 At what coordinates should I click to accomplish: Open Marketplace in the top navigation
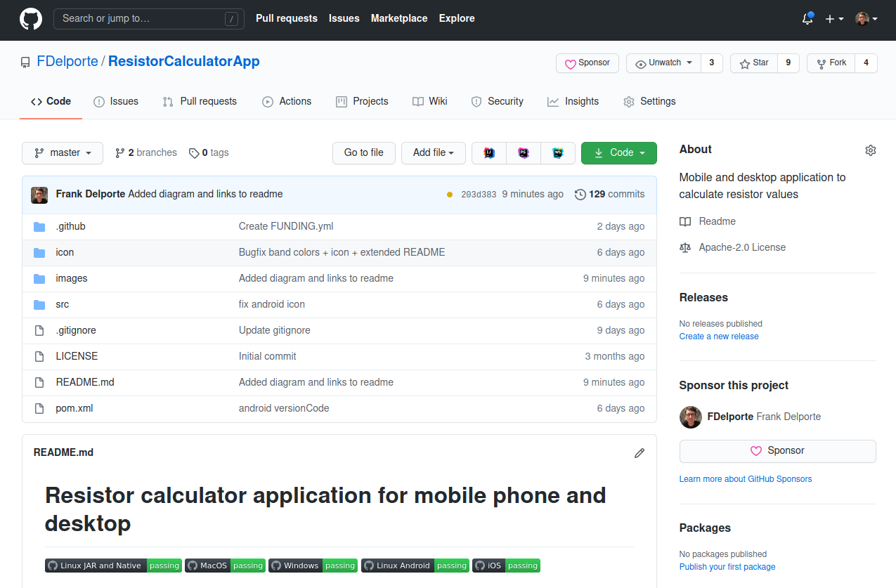tap(399, 19)
